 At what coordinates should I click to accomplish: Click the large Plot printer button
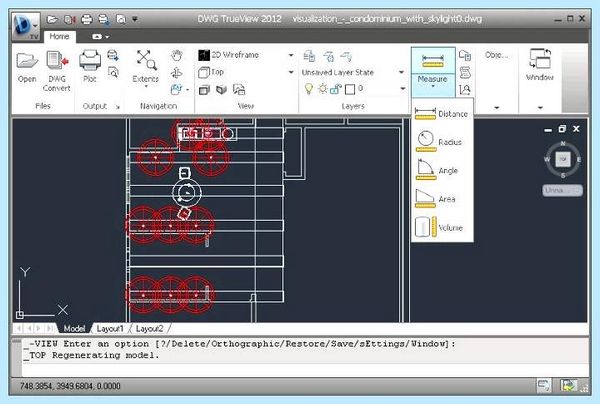[x=90, y=66]
